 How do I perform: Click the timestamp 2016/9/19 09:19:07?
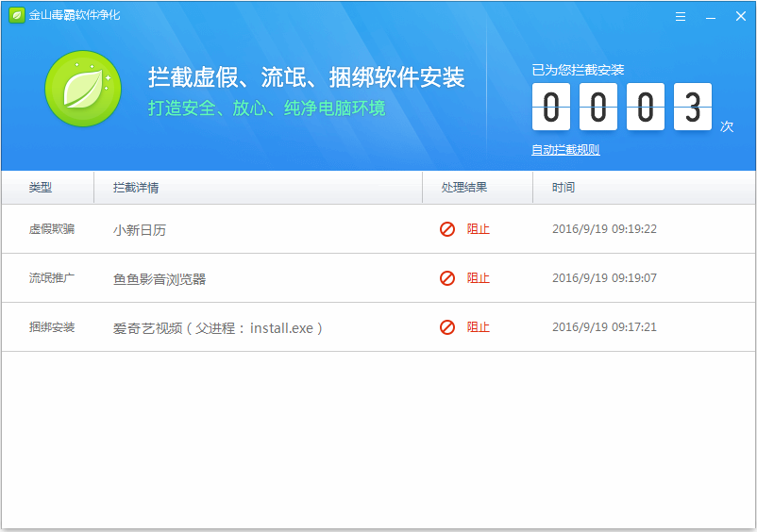604,278
